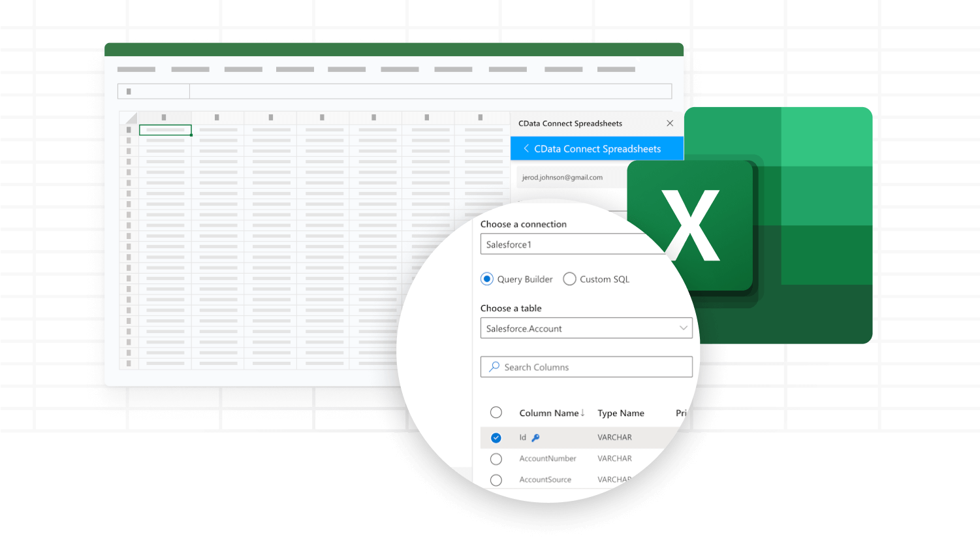Toggle the select-all checkbox in the column header
Viewport: 980px width, 542px height.
click(x=496, y=412)
